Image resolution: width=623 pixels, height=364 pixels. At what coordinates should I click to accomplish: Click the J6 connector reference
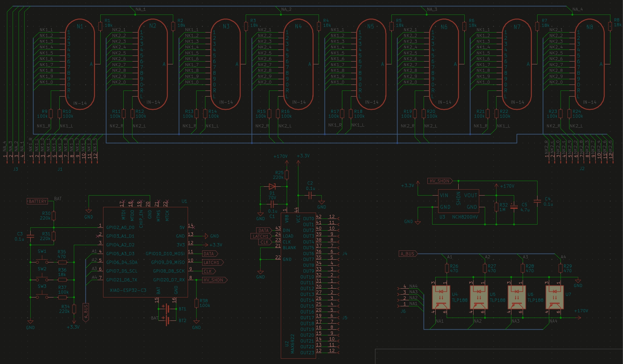(x=403, y=311)
